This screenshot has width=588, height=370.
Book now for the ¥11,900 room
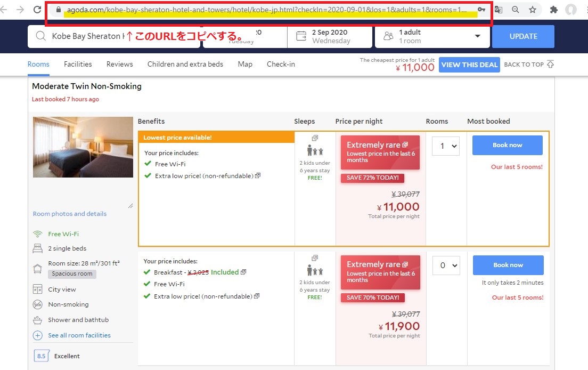508,265
